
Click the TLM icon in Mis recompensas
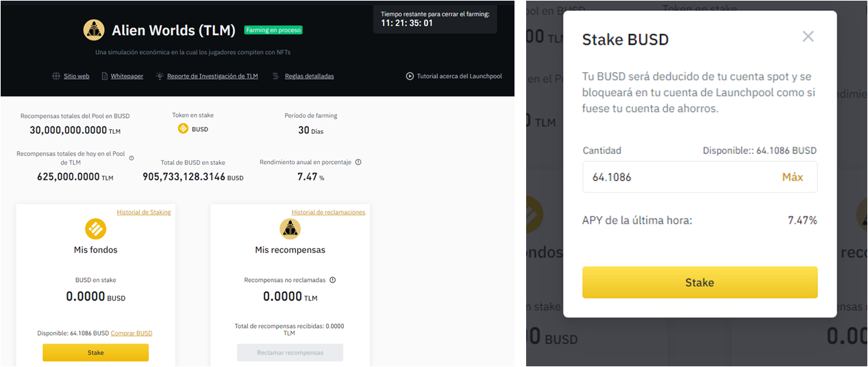(290, 228)
